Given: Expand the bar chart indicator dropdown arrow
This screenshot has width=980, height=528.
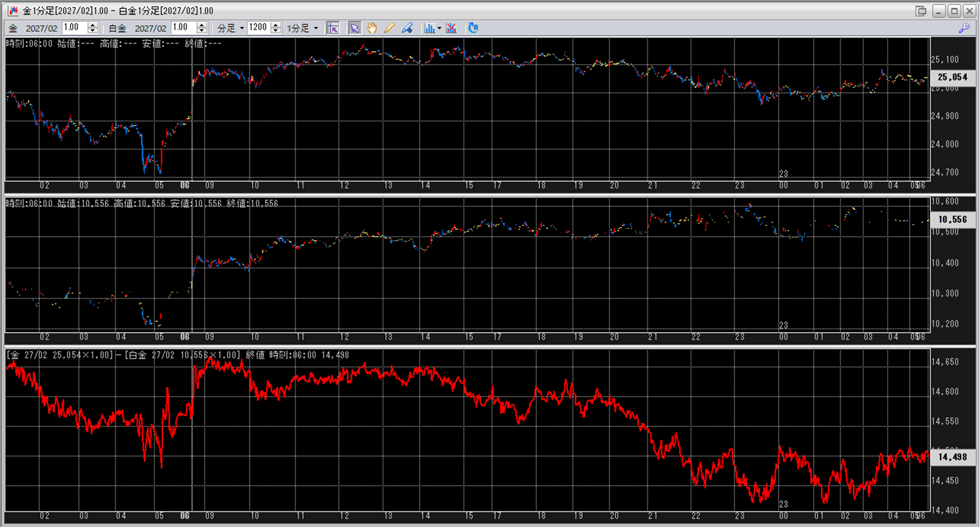Looking at the screenshot, I should [440, 28].
